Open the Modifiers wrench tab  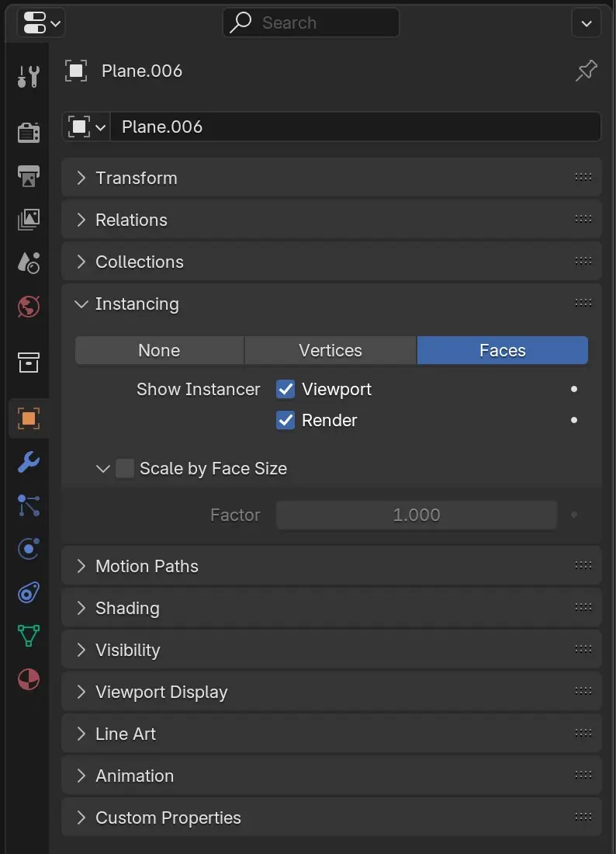[29, 463]
